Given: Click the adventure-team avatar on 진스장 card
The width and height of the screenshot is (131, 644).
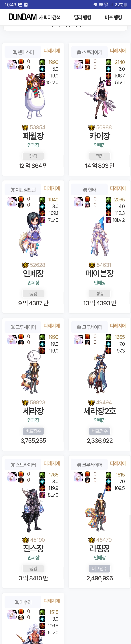Looking at the screenshot, I should click(x=12, y=477).
